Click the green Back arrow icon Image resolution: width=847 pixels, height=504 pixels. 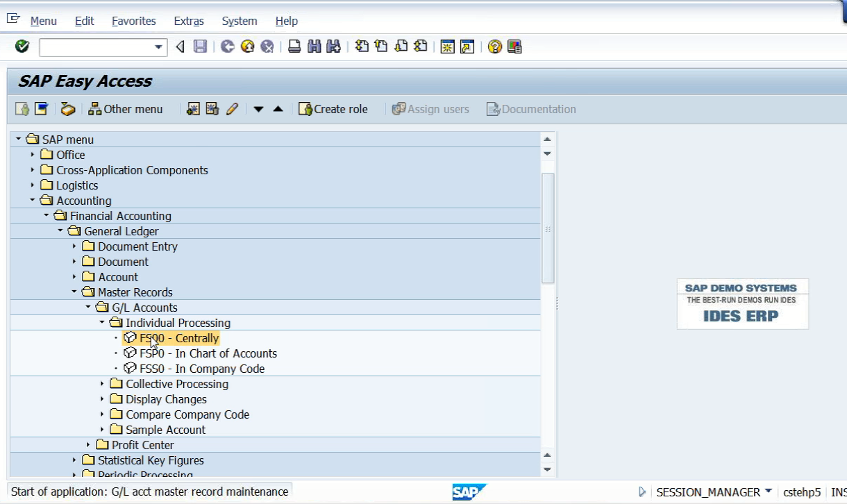tap(228, 47)
